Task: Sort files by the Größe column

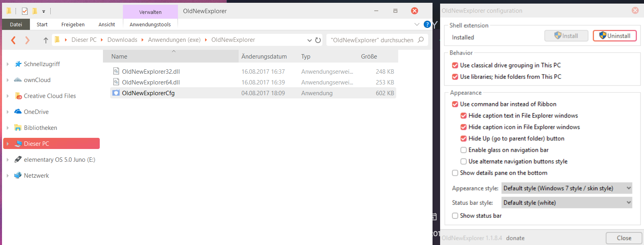Action: 378,56
